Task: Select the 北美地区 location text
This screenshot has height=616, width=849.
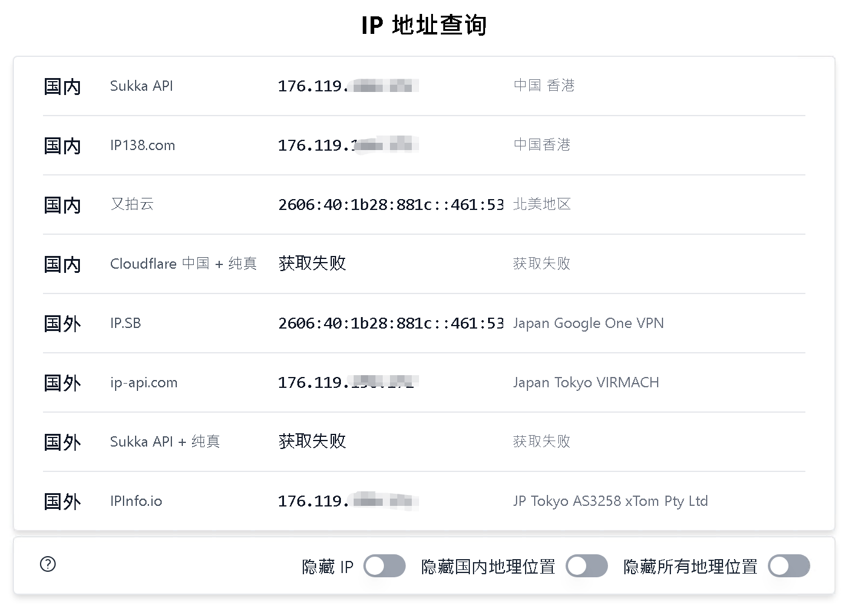Action: click(x=541, y=205)
